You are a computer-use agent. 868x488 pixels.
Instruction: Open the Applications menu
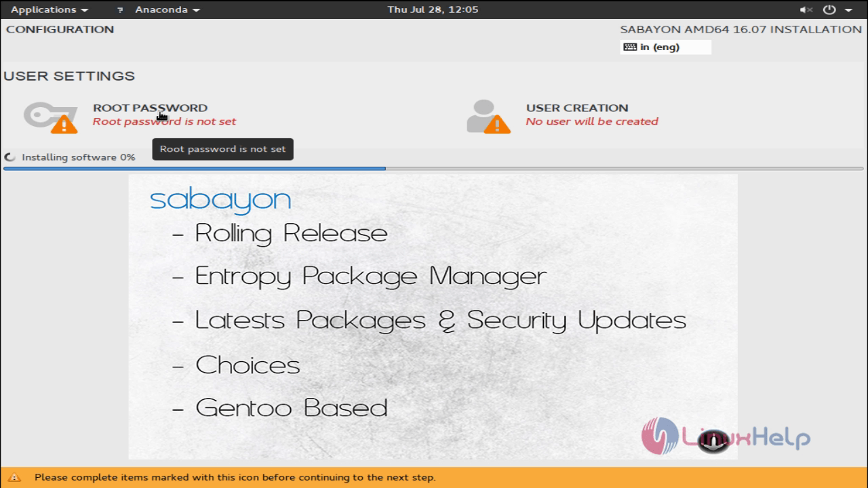click(x=50, y=9)
